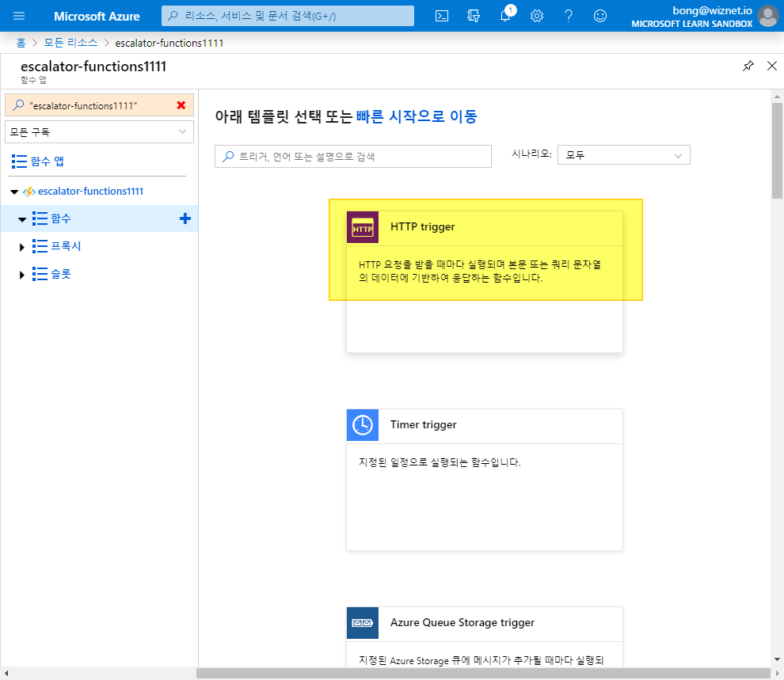The image size is (784, 680).
Task: Click the horizontal scrollbar thumb
Action: coord(483,674)
